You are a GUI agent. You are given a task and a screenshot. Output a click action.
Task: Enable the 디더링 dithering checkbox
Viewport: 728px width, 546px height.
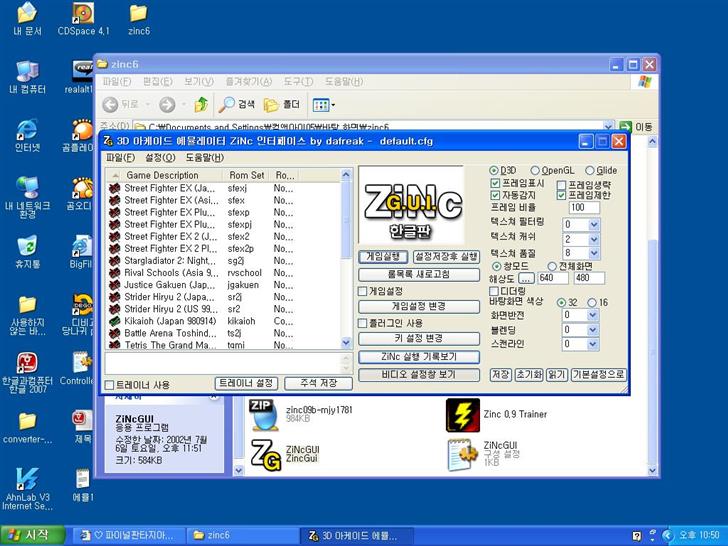click(x=494, y=291)
